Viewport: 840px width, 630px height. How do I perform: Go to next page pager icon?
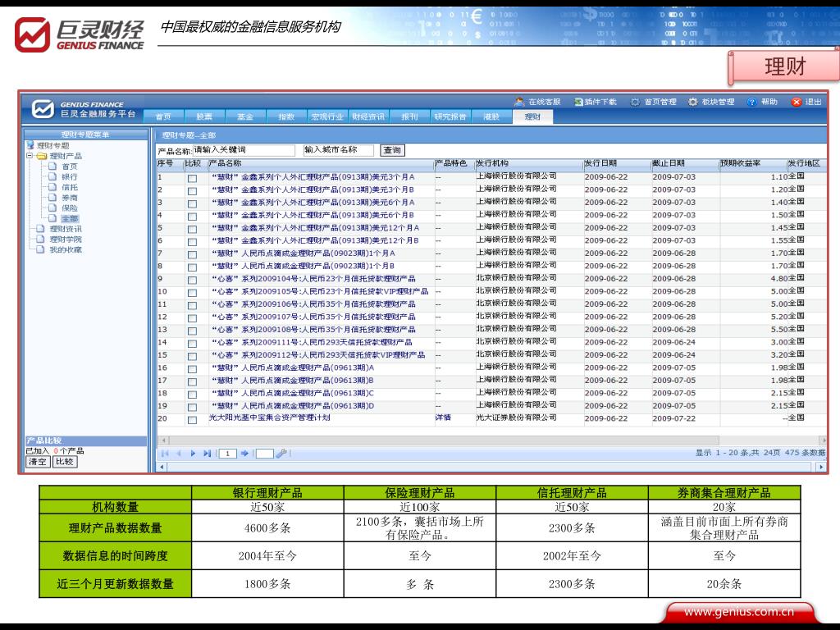click(x=193, y=453)
